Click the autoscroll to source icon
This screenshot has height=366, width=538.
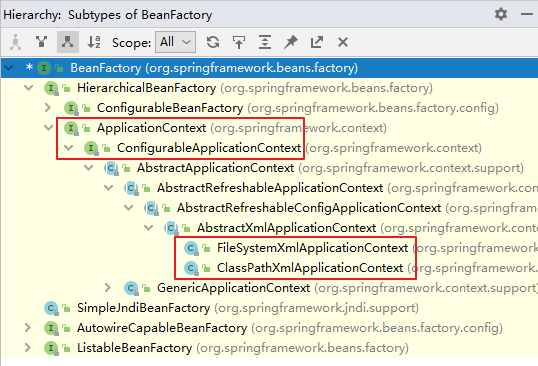(x=239, y=42)
